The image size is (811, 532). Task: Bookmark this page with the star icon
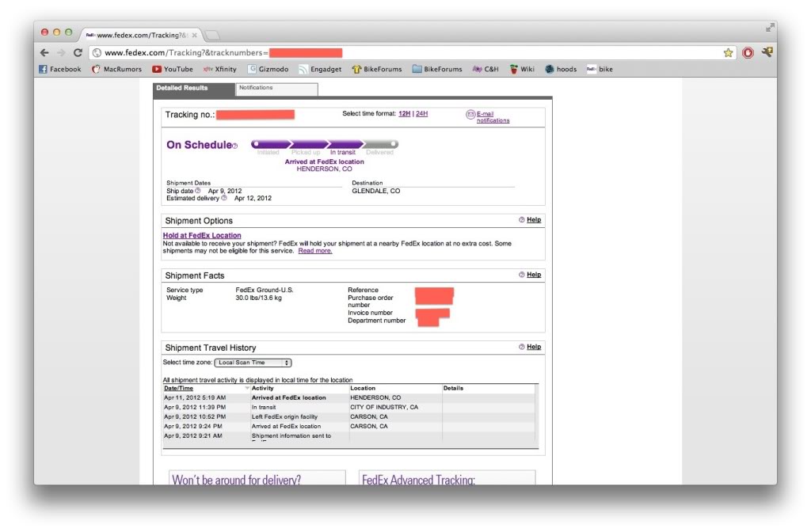[729, 53]
